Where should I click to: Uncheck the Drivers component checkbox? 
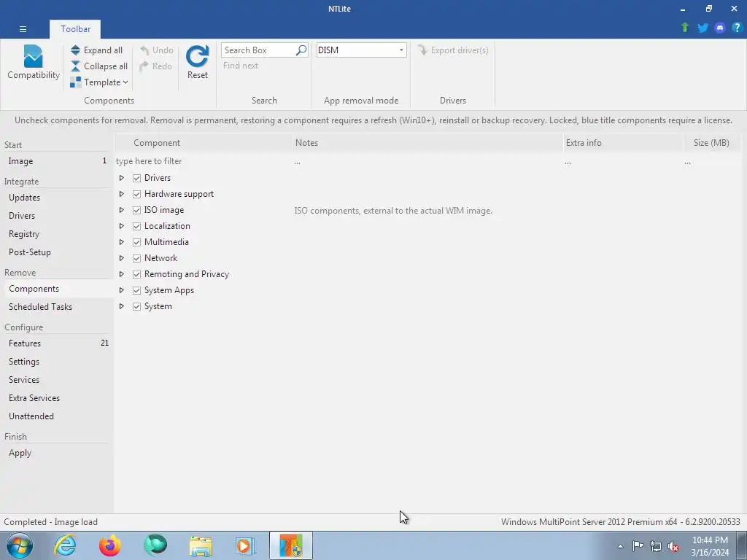(x=136, y=178)
